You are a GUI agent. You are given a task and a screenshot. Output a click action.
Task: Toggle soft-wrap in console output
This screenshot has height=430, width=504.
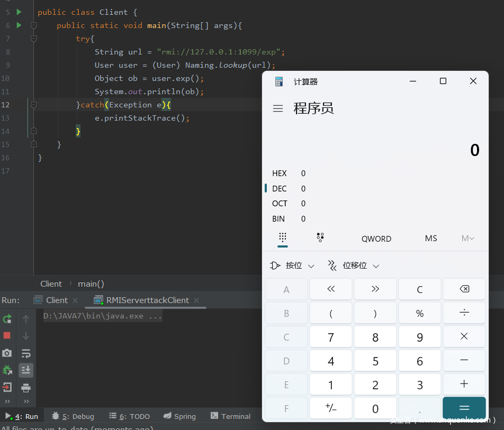tap(26, 353)
